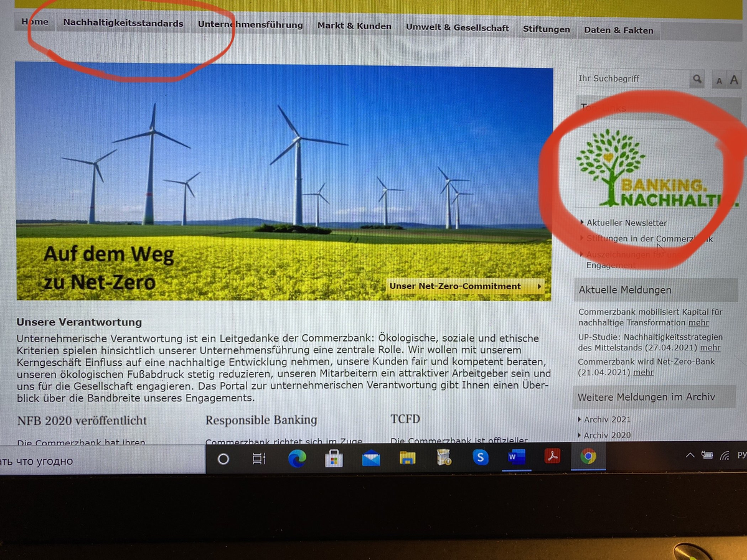
Task: Open the Daten & Fakten tab
Action: tap(619, 30)
